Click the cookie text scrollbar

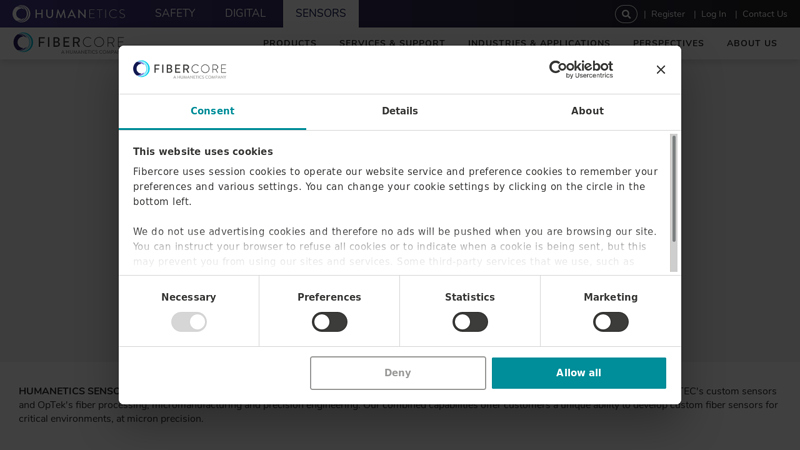(674, 190)
